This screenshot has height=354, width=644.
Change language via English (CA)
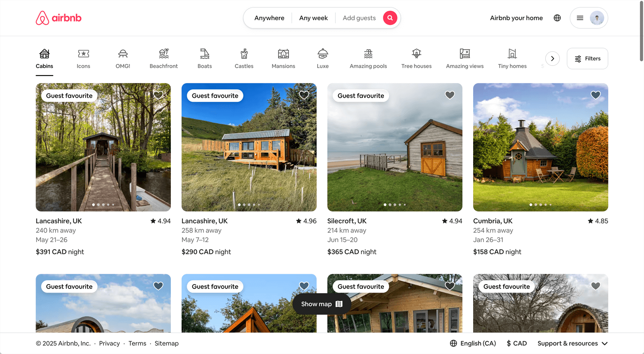tap(473, 343)
